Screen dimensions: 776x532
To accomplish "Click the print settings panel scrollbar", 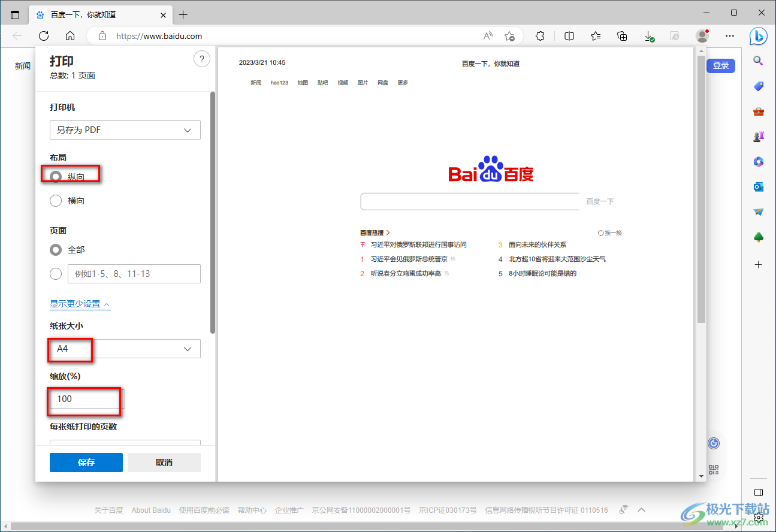I will click(212, 213).
